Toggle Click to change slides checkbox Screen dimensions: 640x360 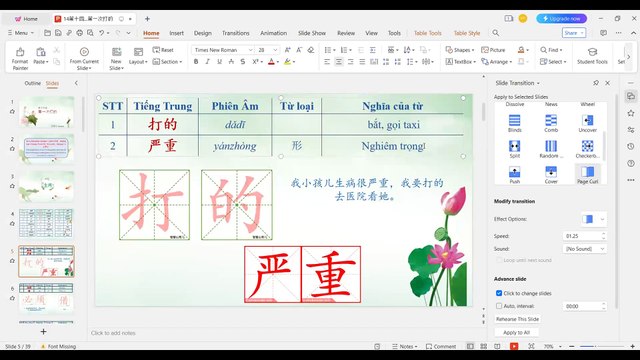[x=499, y=293]
